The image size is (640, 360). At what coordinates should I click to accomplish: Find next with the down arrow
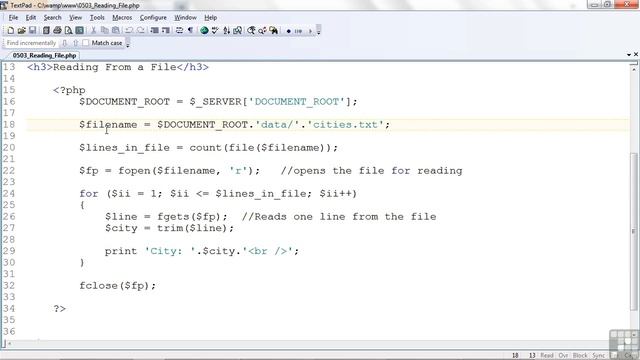coord(64,43)
